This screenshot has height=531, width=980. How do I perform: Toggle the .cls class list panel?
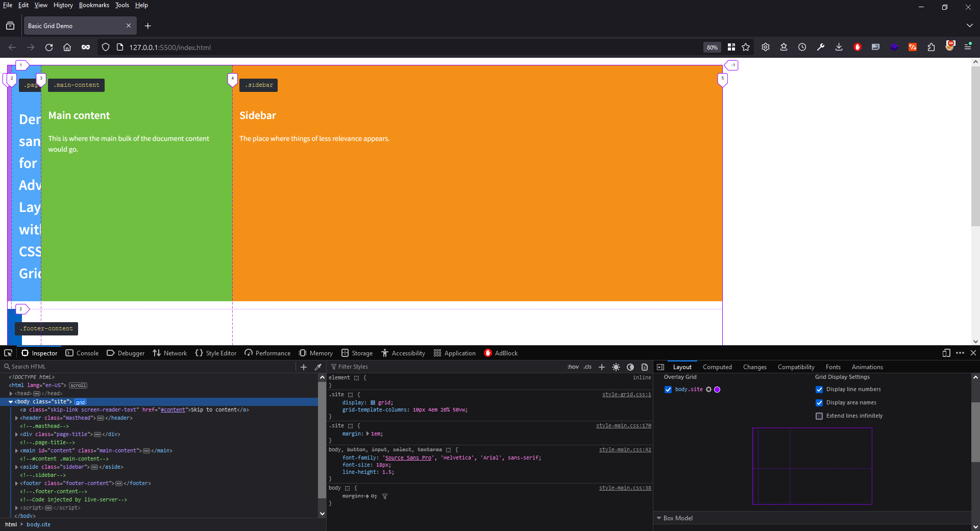(x=587, y=367)
